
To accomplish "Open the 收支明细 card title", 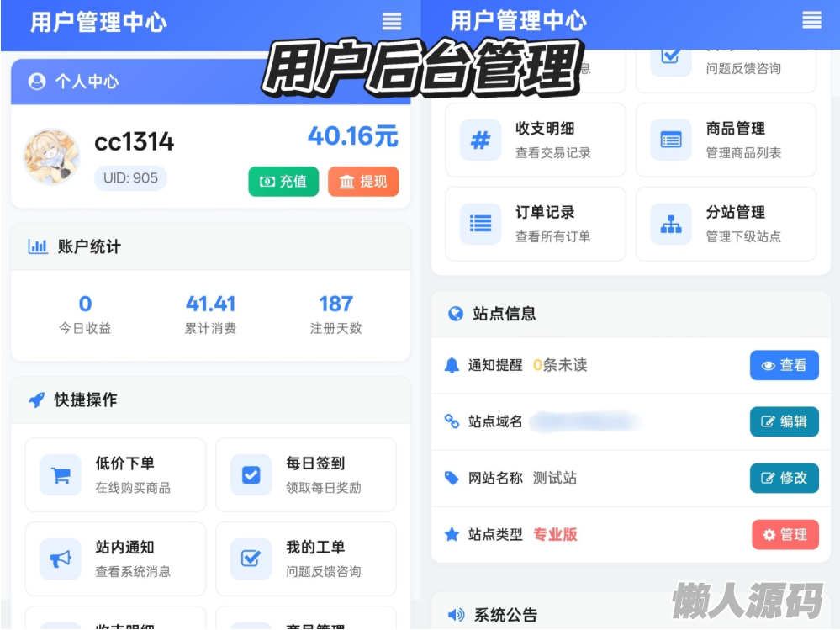I will pos(545,128).
